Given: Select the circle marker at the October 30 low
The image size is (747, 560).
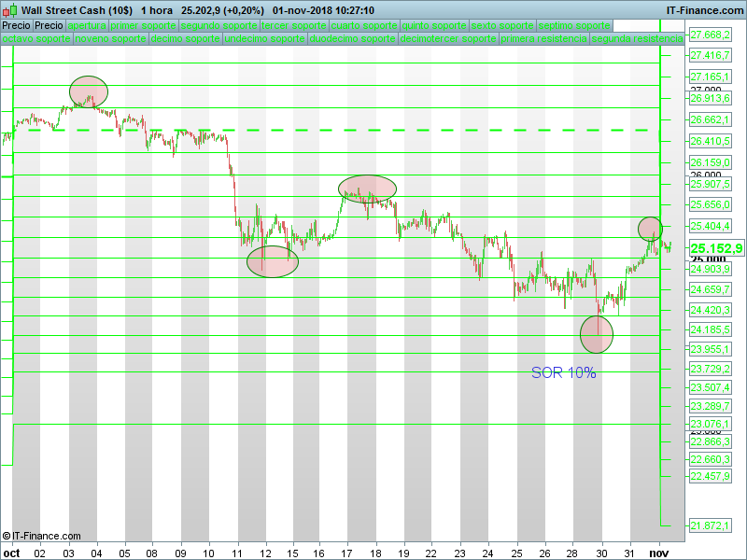Looking at the screenshot, I should (x=597, y=333).
